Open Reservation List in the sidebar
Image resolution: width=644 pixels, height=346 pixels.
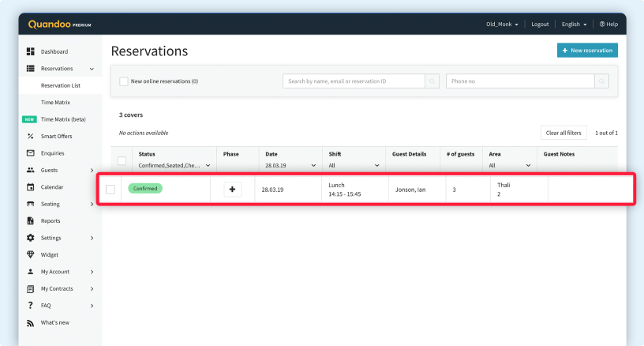tap(61, 85)
